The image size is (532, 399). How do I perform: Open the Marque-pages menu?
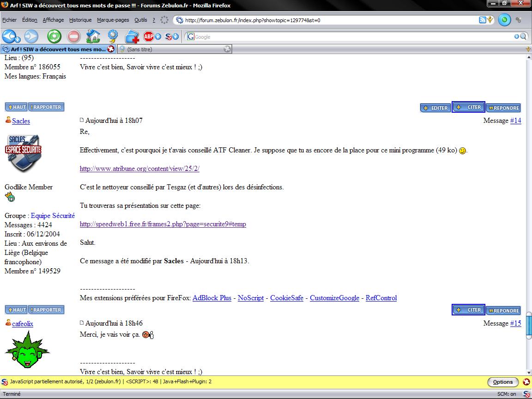[113, 20]
